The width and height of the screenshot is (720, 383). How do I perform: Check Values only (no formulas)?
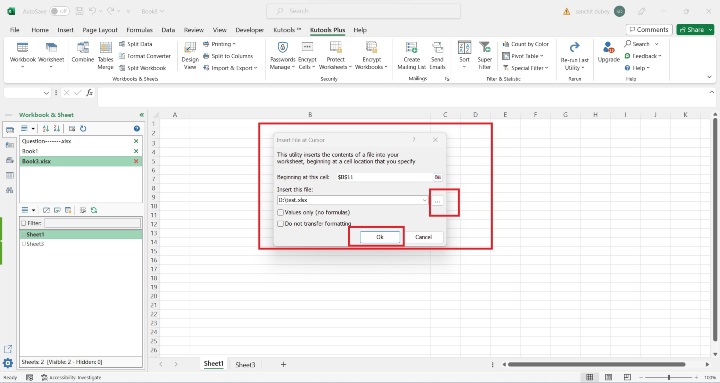tap(280, 213)
